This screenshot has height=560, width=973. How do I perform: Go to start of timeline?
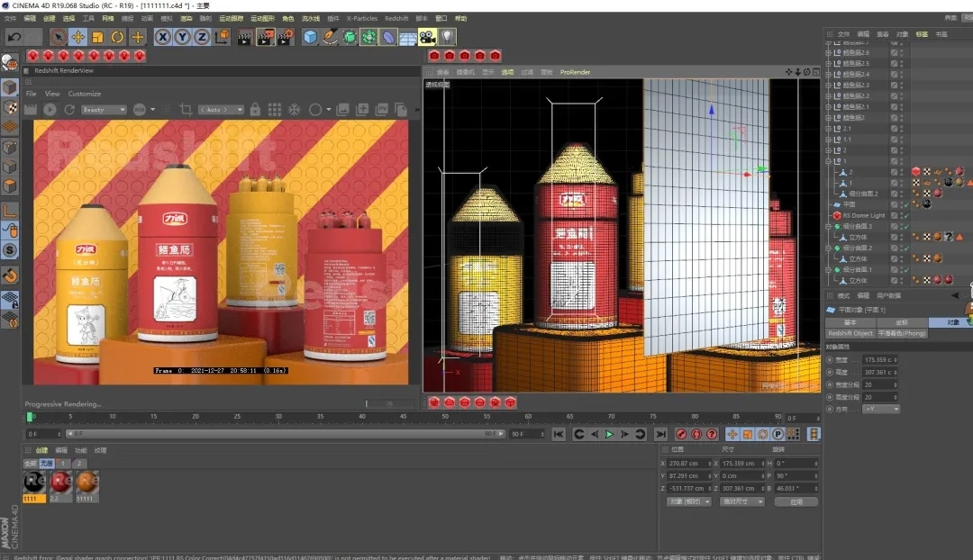click(x=559, y=434)
